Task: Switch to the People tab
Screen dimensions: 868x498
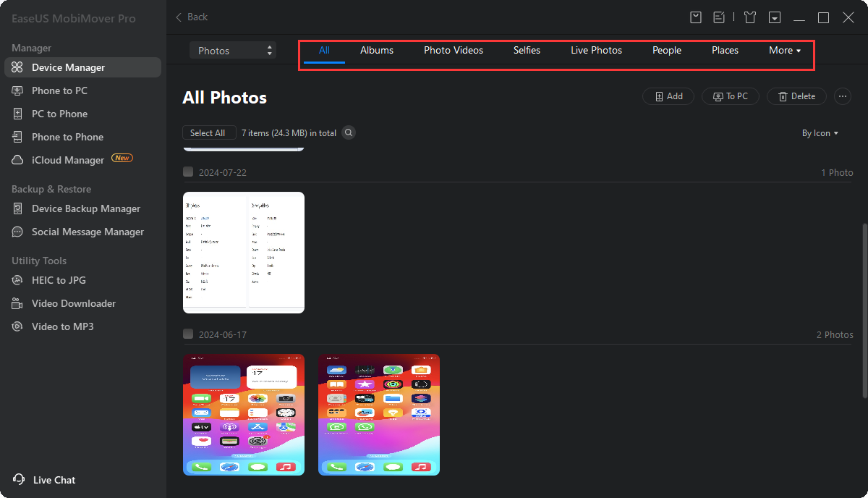Action: click(667, 51)
